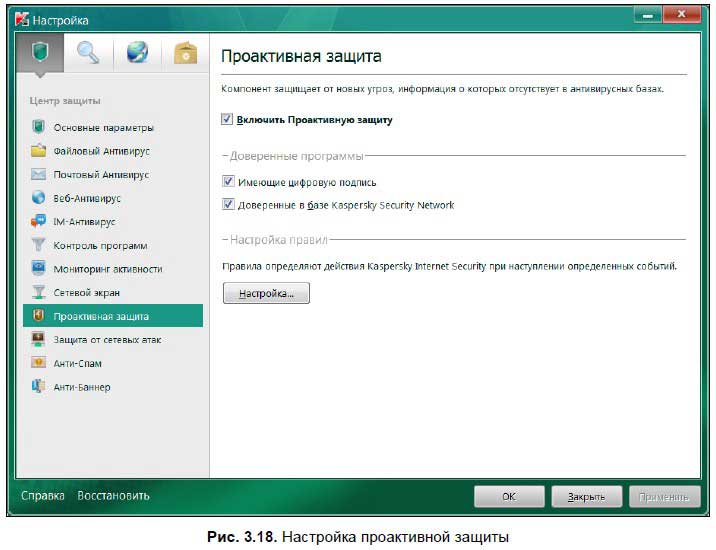Close the Настройка window
The height and width of the screenshot is (550, 716).
tap(681, 15)
